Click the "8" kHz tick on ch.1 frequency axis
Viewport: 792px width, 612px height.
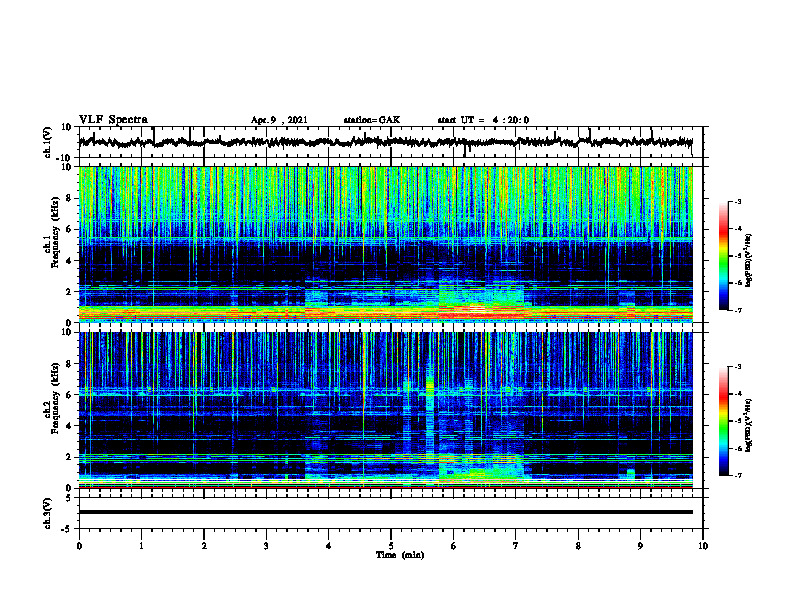[x=69, y=198]
